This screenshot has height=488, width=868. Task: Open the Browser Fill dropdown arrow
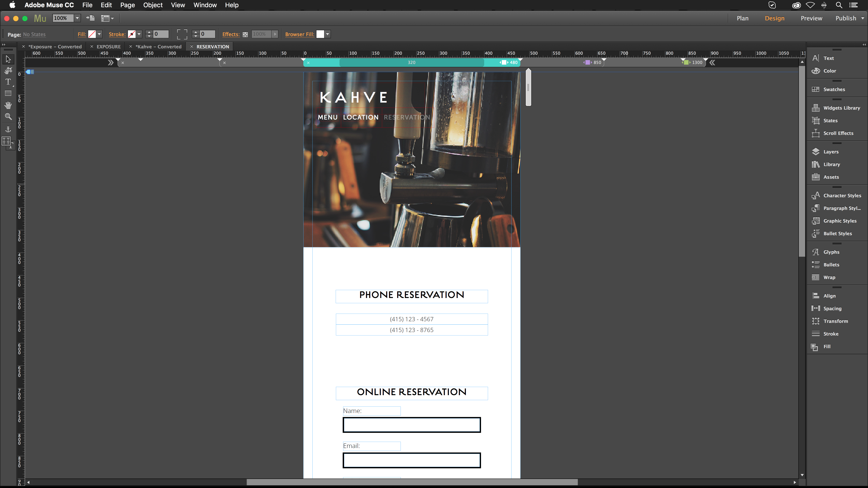[x=328, y=34]
